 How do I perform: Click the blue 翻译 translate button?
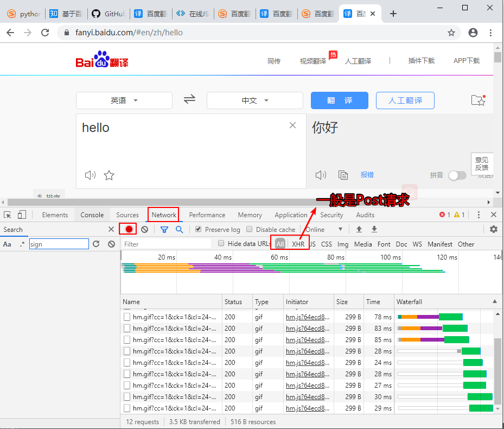(x=340, y=100)
